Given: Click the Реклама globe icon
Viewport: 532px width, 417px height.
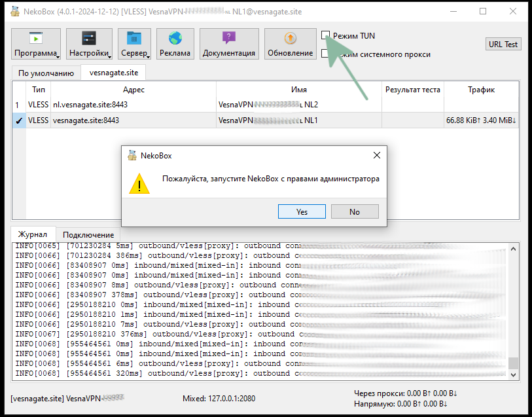Looking at the screenshot, I should [x=175, y=39].
